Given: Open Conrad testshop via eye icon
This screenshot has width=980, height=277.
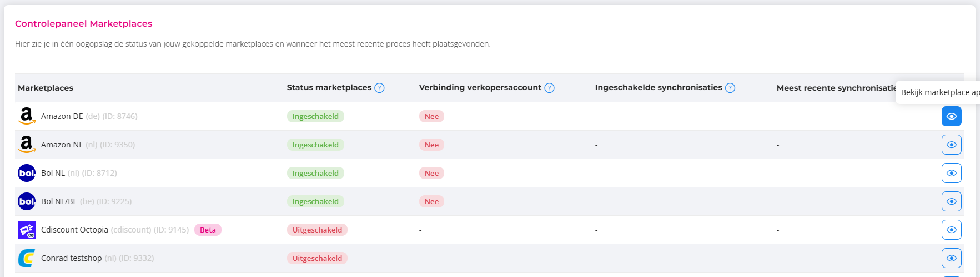Looking at the screenshot, I should pos(951,258).
